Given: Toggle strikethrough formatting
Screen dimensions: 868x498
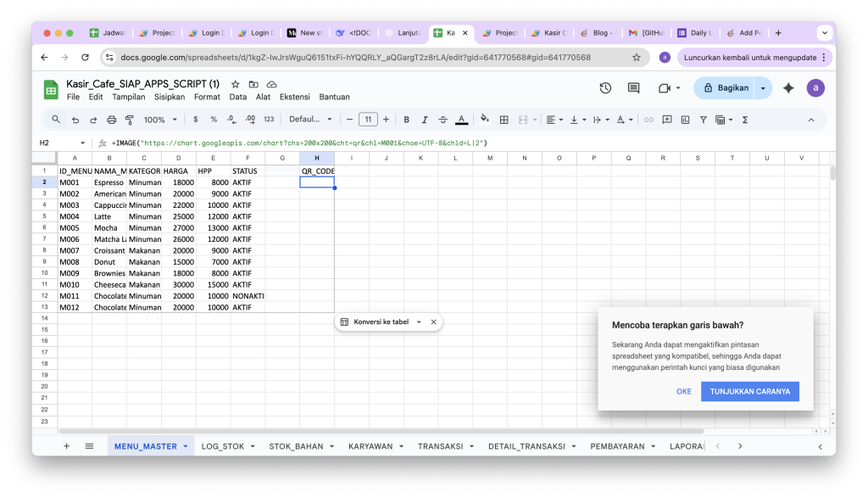Looking at the screenshot, I should 442,120.
